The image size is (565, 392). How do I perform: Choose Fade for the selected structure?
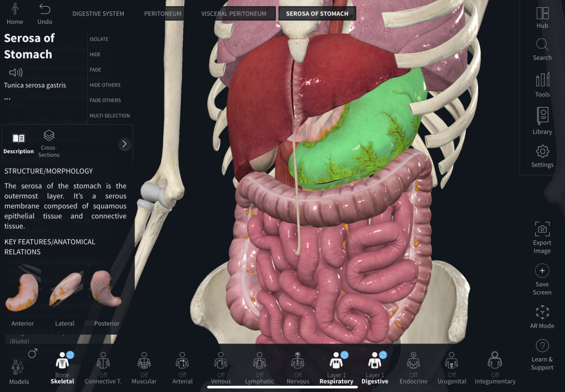pyautogui.click(x=95, y=69)
